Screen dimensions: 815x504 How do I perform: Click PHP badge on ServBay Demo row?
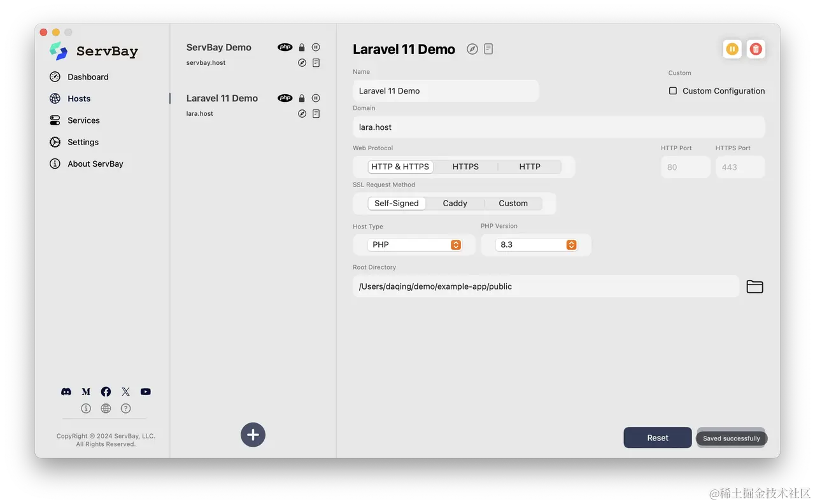coord(285,47)
